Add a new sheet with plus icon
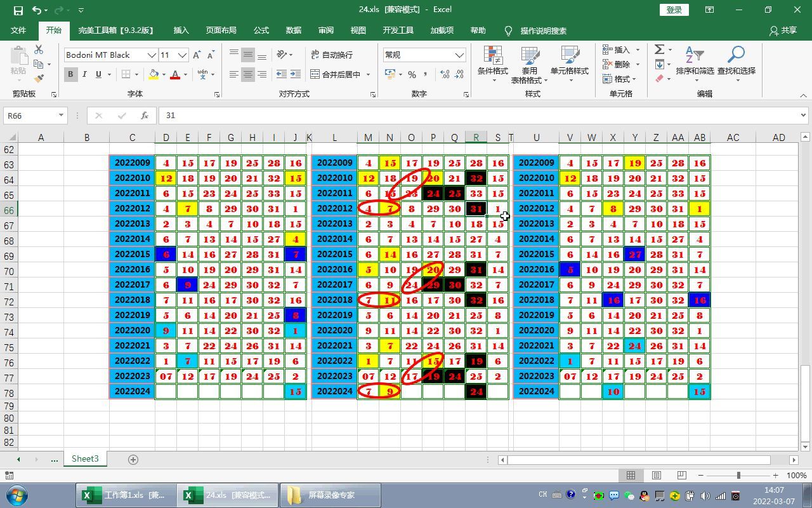Viewport: 812px width, 508px height. 133,459
